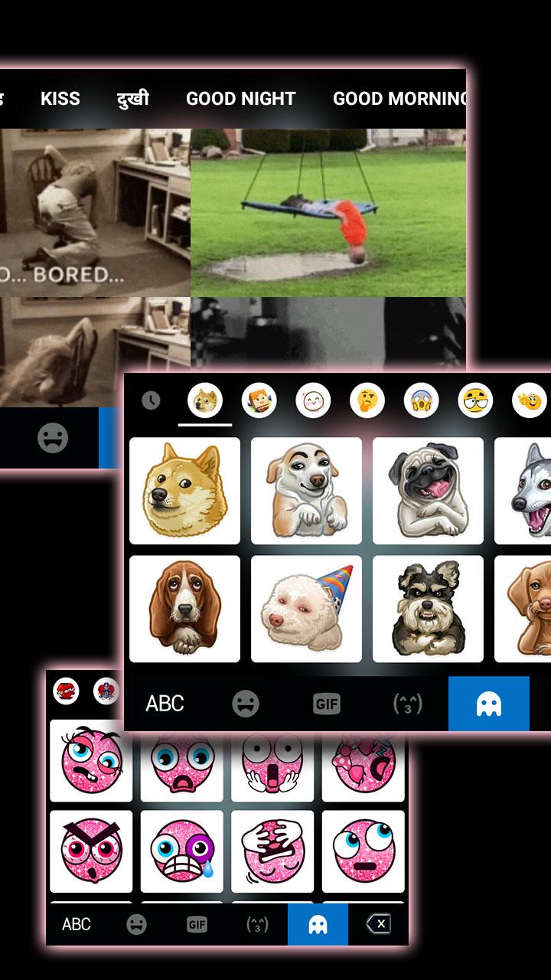Send the basset hound sticker
Viewport: 551px width, 980px height.
184,609
